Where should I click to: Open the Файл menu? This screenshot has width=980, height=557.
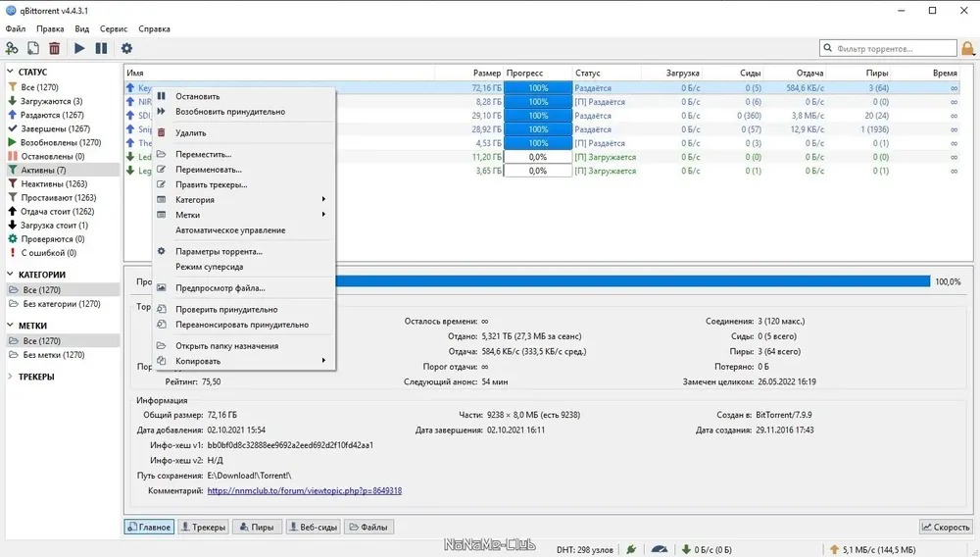[16, 28]
